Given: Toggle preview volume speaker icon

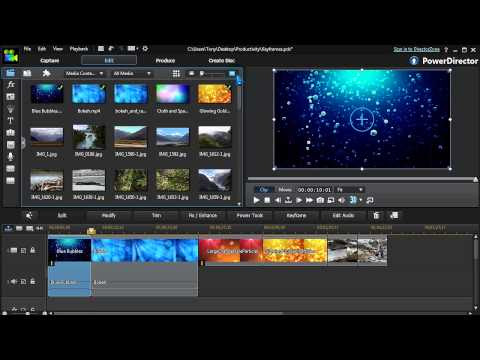Looking at the screenshot, I should pyautogui.click(x=341, y=200).
